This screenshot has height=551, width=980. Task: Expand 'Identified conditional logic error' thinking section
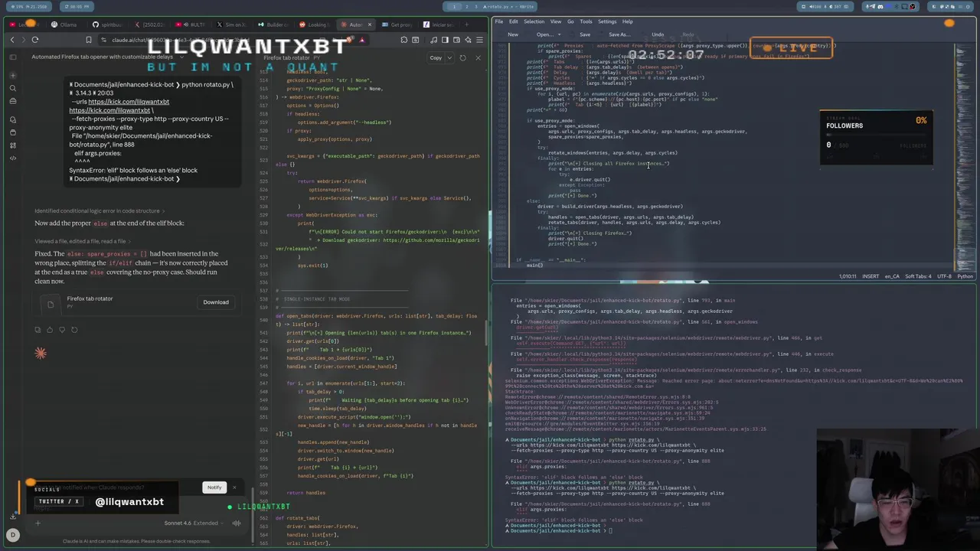point(99,210)
